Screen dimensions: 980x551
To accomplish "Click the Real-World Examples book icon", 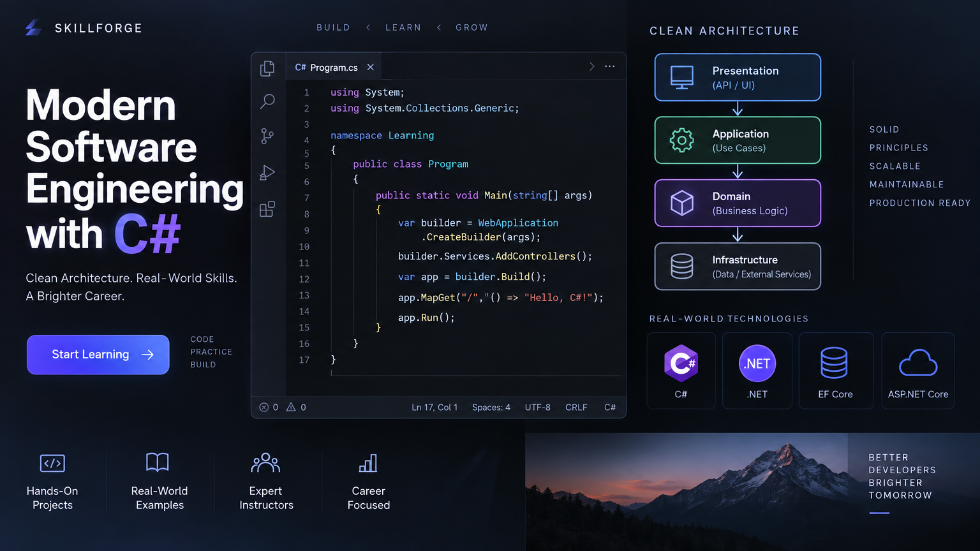I will [x=158, y=462].
